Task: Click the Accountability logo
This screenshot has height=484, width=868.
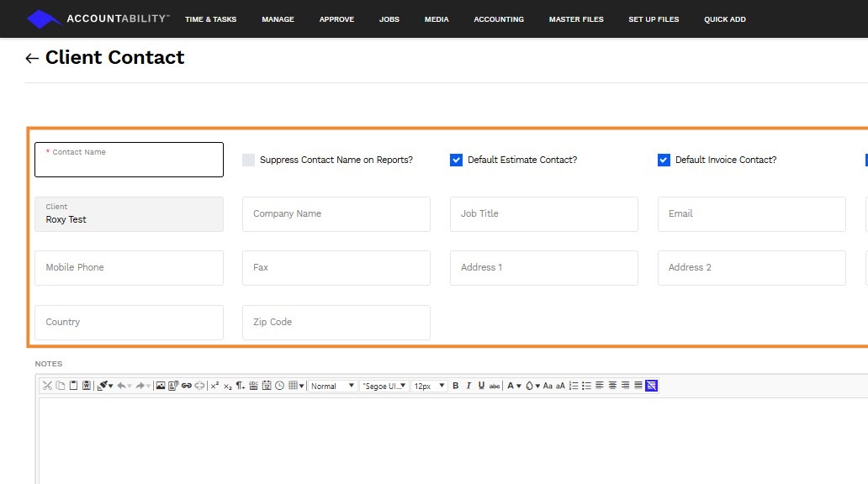Action: coord(98,18)
